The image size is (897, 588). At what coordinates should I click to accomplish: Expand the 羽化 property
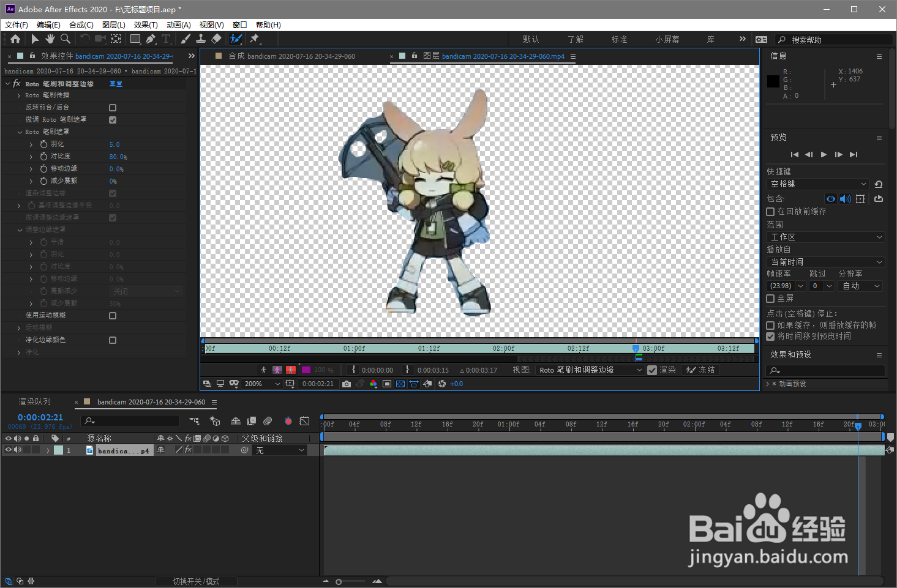pos(31,144)
